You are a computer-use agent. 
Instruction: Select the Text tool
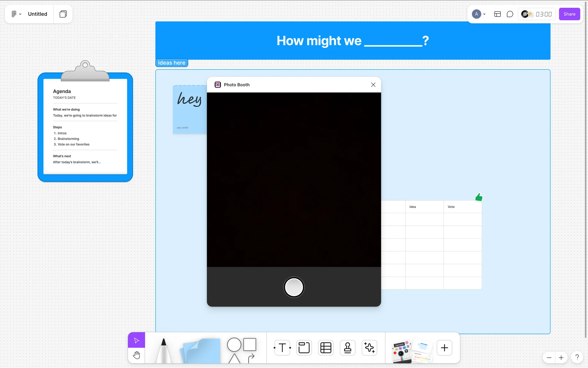coord(282,348)
